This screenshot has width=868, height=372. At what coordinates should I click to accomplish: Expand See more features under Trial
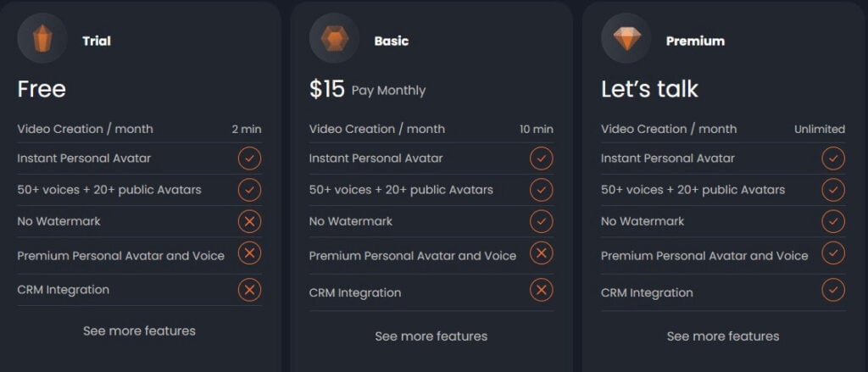coord(140,331)
